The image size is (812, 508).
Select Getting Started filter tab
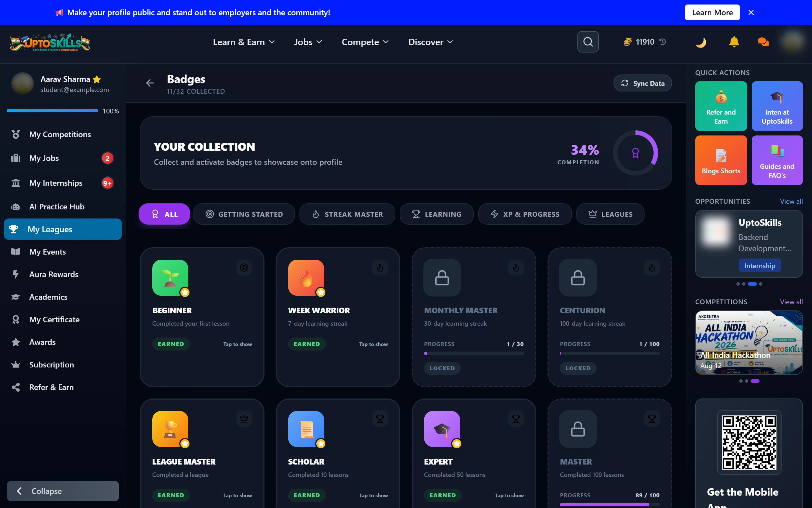(x=244, y=214)
